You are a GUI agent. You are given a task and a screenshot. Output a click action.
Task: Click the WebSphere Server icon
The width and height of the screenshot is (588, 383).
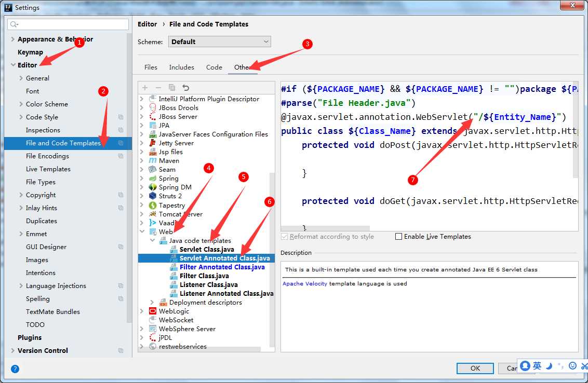point(153,329)
